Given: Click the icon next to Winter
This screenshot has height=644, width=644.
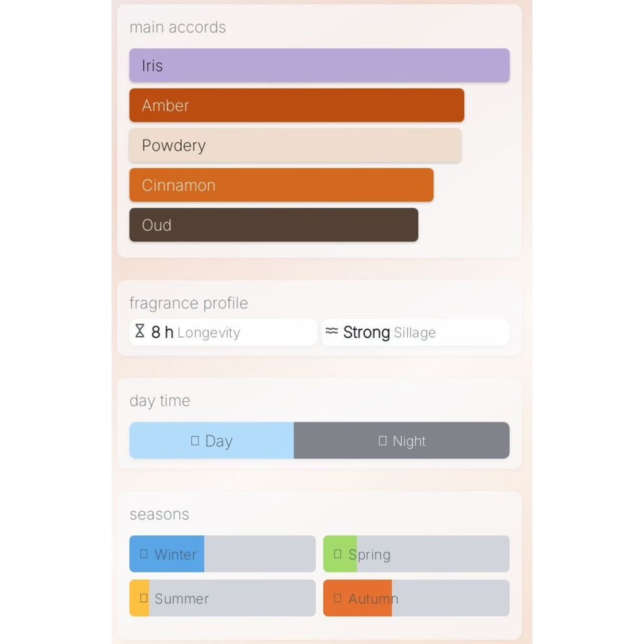Looking at the screenshot, I should (x=144, y=554).
